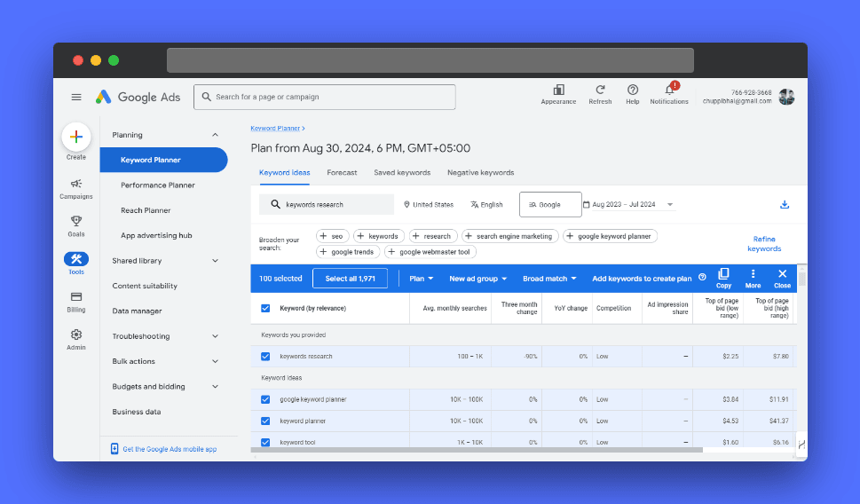This screenshot has height=504, width=860.
Task: Open Broad match dropdown
Action: (x=549, y=279)
